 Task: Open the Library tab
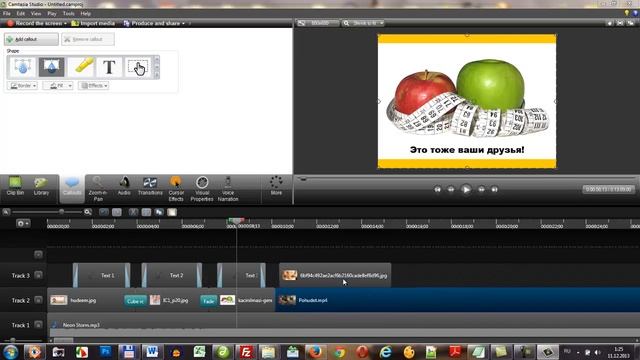(41, 186)
